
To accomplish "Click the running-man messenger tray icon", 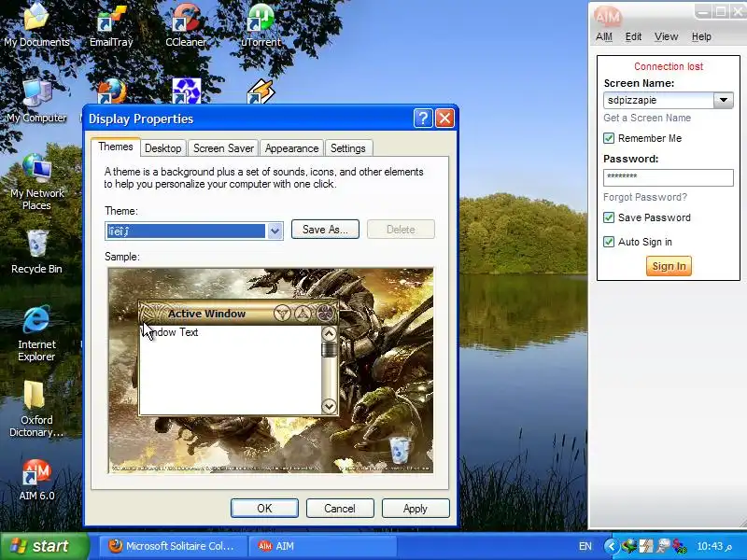I will tap(663, 546).
